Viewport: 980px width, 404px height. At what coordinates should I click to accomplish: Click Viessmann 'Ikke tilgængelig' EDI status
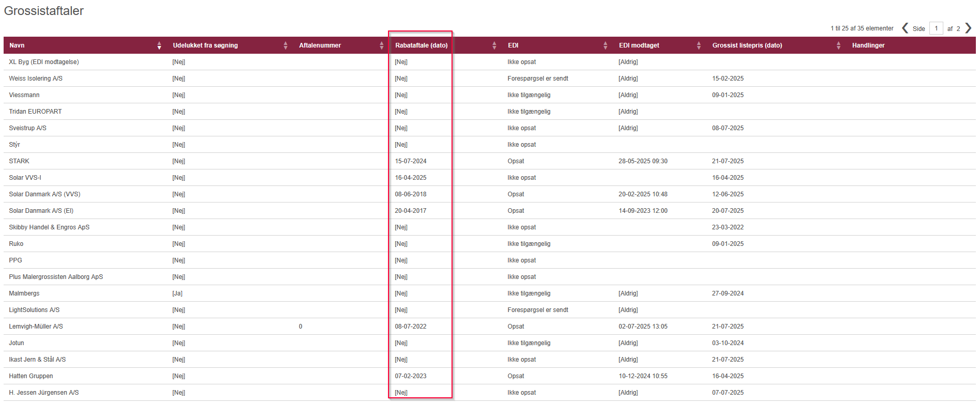tap(529, 95)
